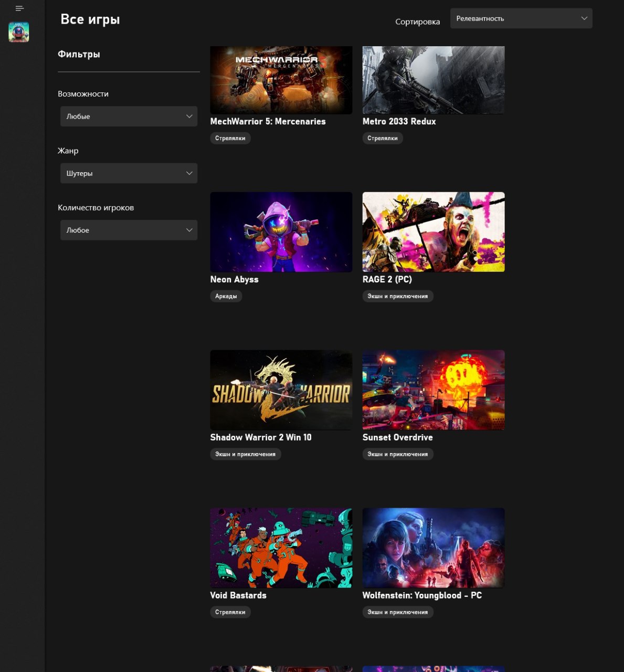The image size is (624, 672).
Task: Click Стрелялки tag under Metro 2033 Redux
Action: pos(383,138)
